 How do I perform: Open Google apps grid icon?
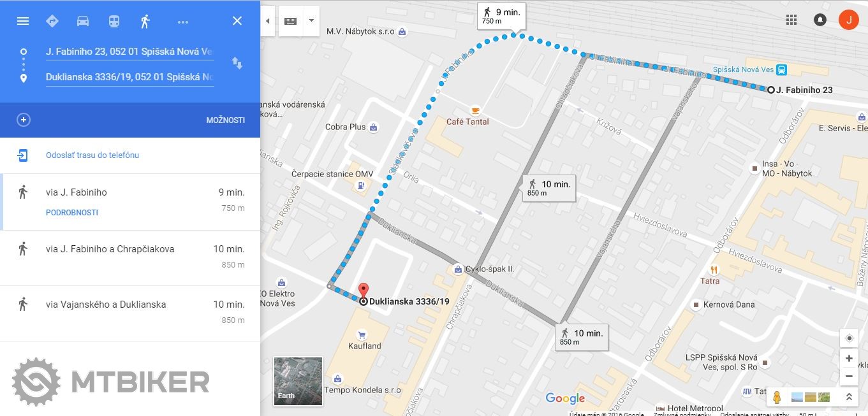(791, 20)
